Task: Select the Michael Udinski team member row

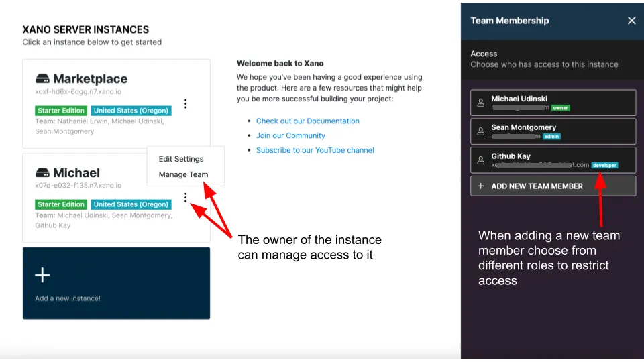Action: tap(553, 103)
